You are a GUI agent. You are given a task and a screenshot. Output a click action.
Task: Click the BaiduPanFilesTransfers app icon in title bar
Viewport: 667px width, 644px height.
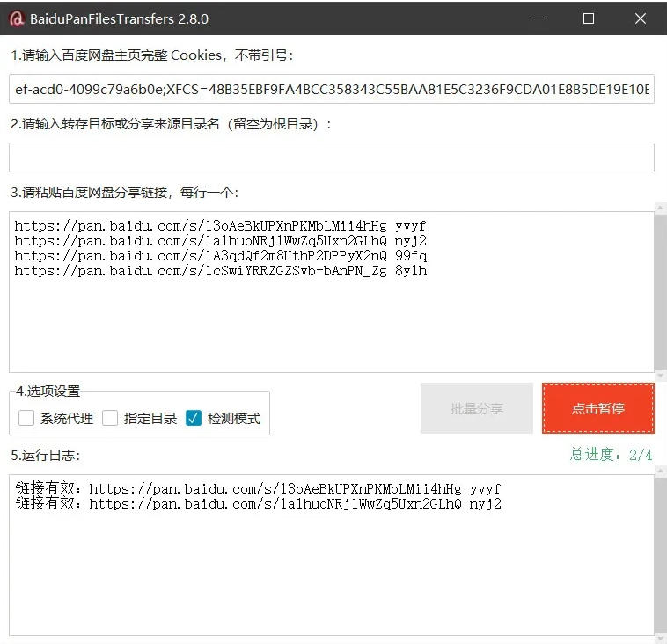[x=17, y=18]
